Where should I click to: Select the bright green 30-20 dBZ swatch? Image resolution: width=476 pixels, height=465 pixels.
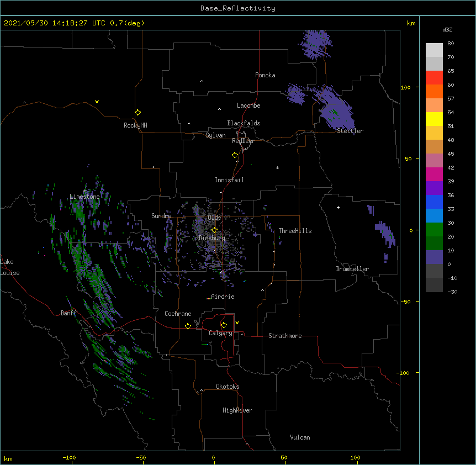(x=434, y=230)
